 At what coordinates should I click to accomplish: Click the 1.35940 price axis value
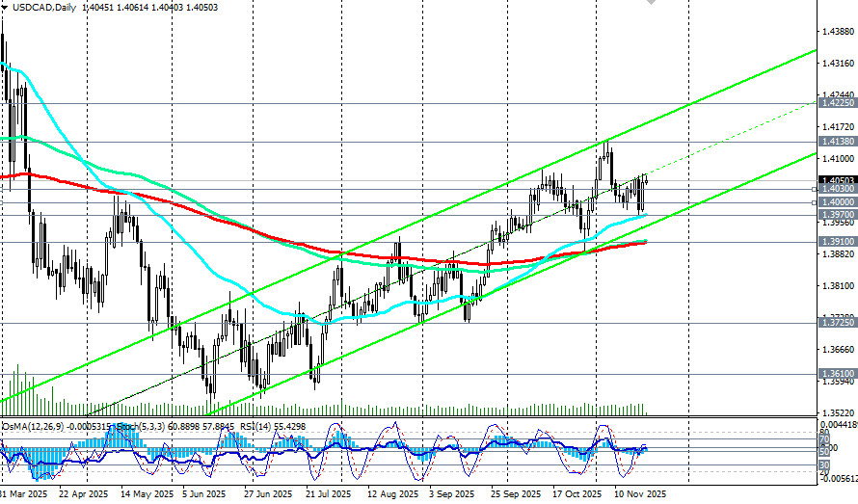click(838, 382)
